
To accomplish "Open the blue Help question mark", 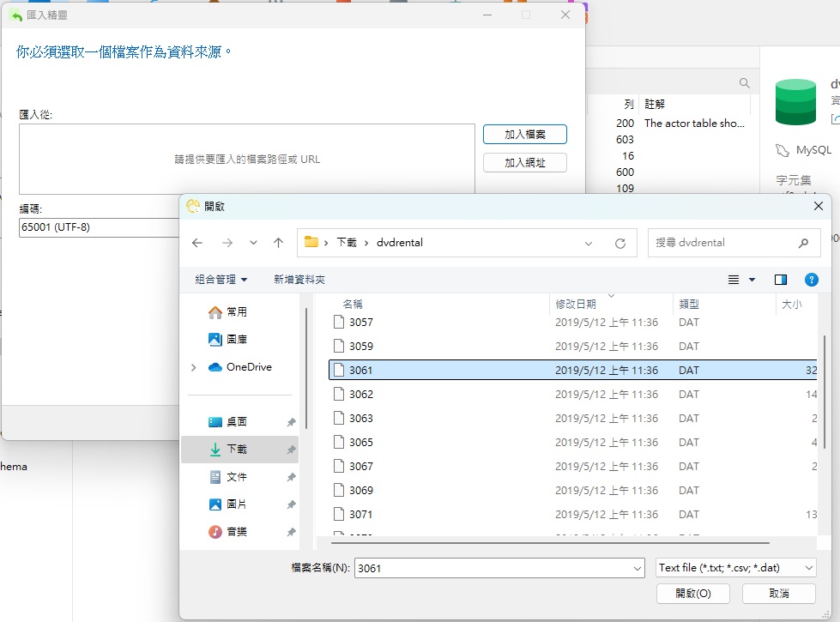I will (811, 279).
